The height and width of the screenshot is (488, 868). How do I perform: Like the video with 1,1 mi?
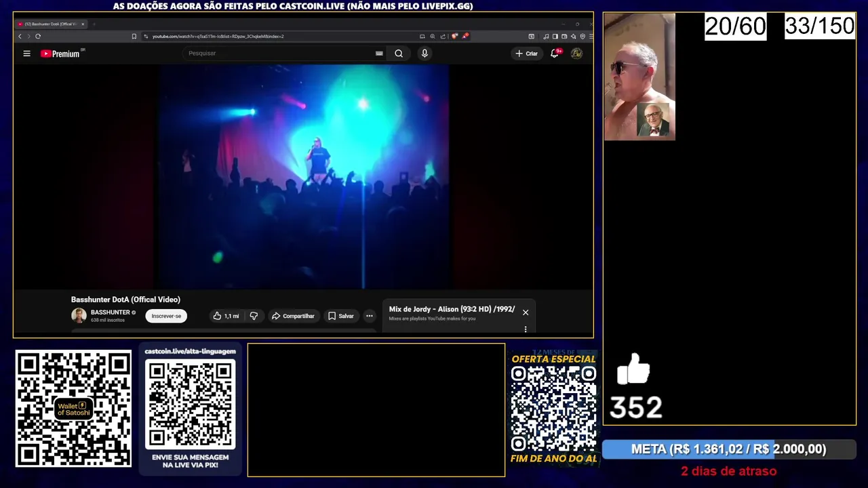click(226, 316)
